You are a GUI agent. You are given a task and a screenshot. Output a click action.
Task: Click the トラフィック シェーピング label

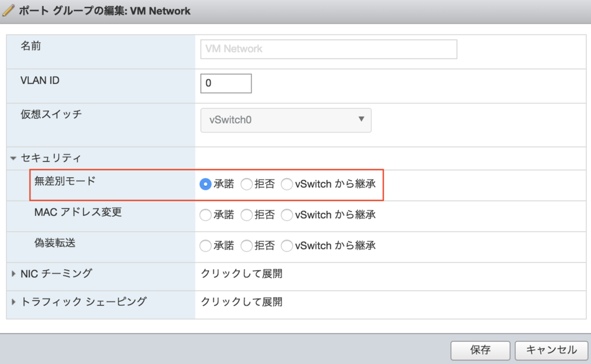[83, 302]
